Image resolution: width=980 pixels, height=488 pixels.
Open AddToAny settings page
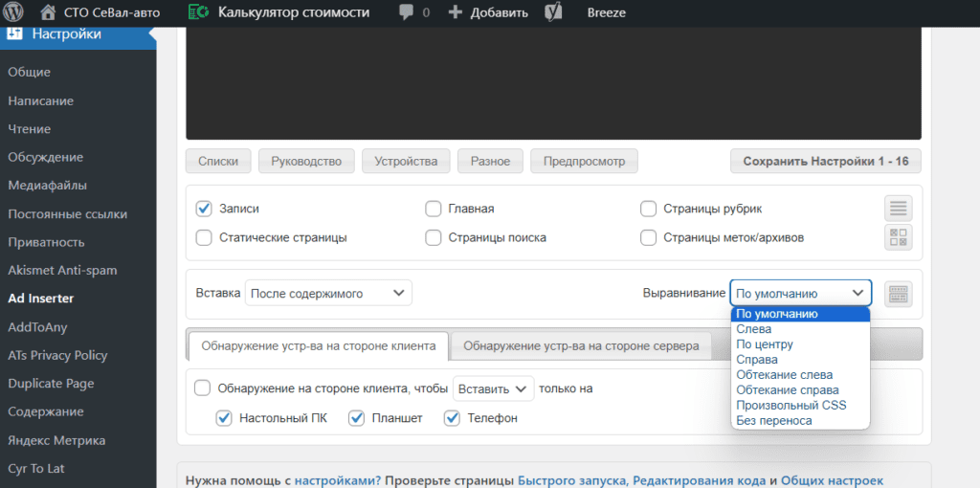[37, 327]
